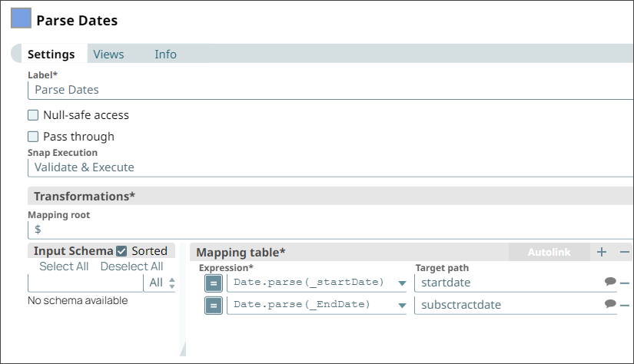This screenshot has height=364, width=634.
Task: Switch to the Views tab
Action: pyautogui.click(x=108, y=54)
